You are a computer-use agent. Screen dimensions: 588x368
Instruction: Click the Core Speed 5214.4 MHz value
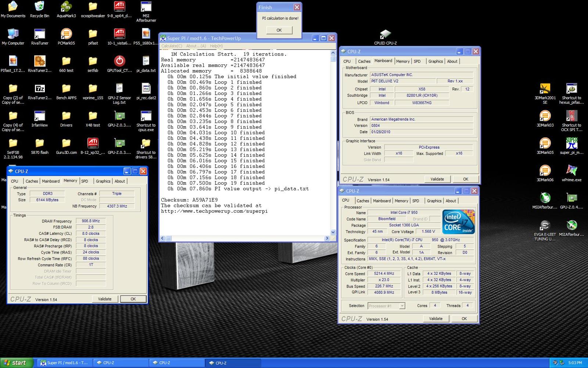(x=384, y=273)
